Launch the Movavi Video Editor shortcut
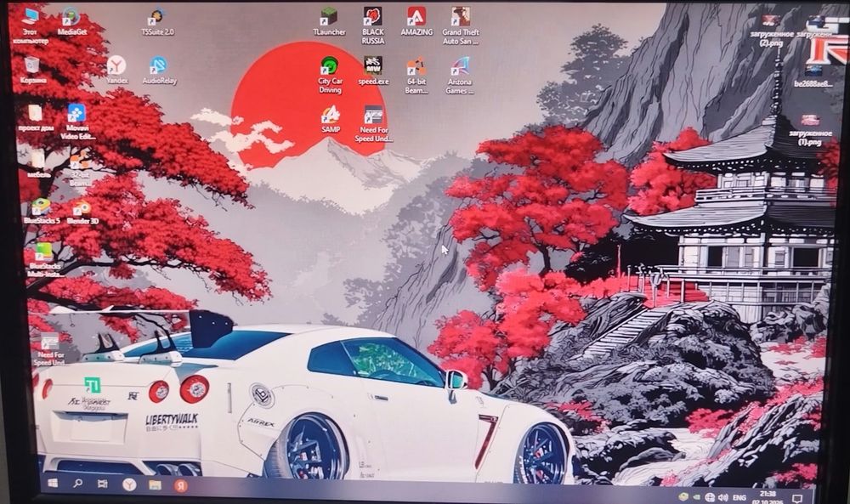 [77, 122]
